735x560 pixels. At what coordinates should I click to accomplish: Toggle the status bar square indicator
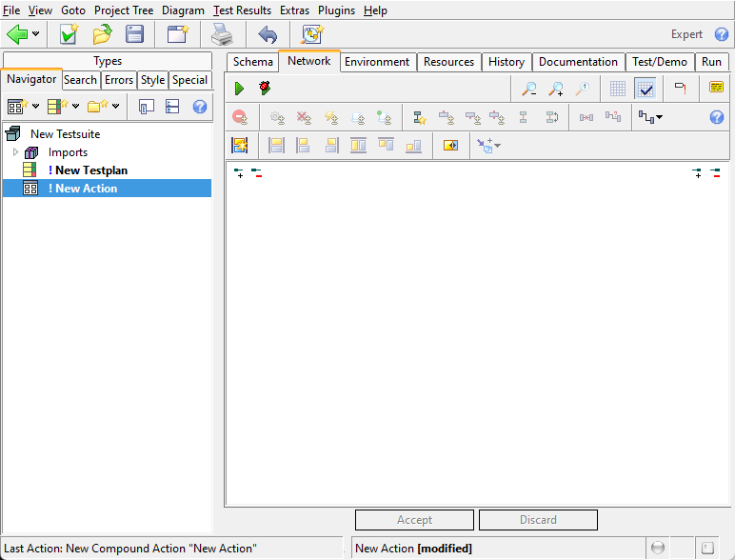(x=707, y=548)
